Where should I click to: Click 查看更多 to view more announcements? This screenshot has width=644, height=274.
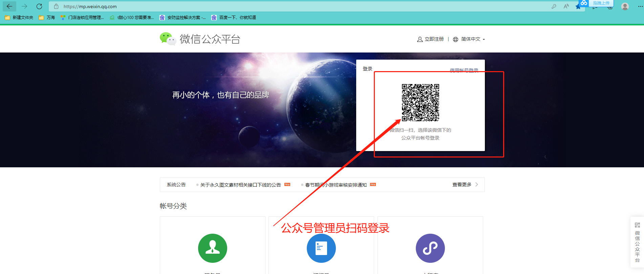click(462, 185)
